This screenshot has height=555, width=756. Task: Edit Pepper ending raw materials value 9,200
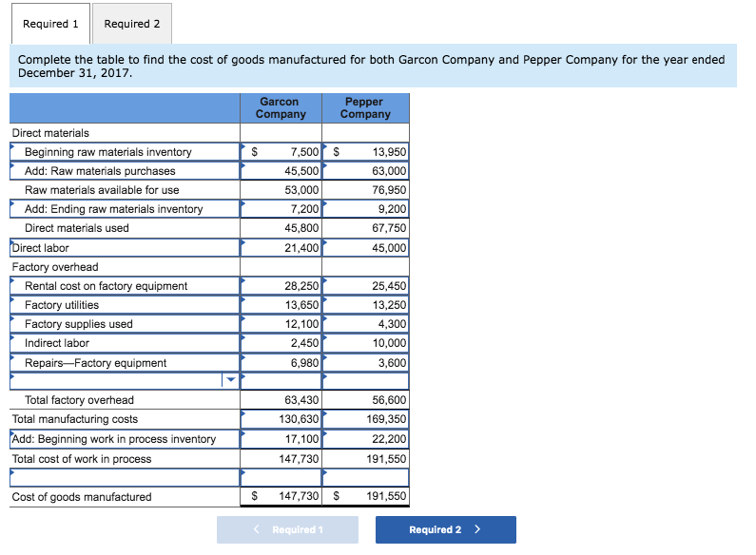point(365,209)
